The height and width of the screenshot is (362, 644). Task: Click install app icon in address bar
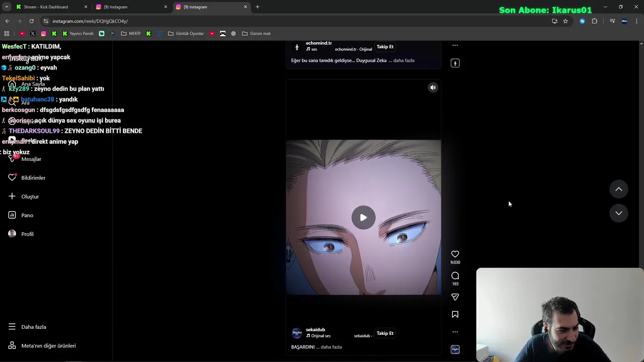(554, 21)
